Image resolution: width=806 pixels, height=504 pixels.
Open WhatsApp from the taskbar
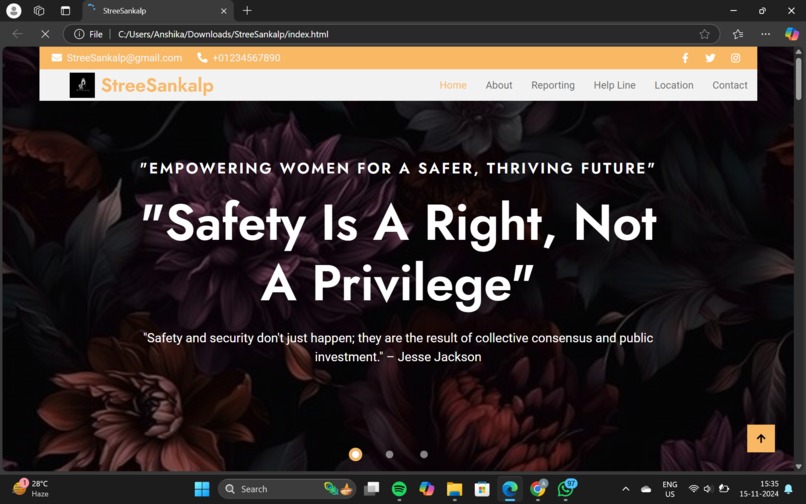tap(566, 489)
